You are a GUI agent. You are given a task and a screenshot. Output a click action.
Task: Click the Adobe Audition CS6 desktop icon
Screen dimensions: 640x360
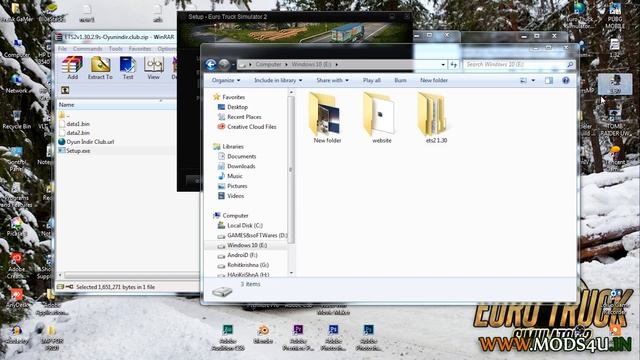[x=228, y=338]
